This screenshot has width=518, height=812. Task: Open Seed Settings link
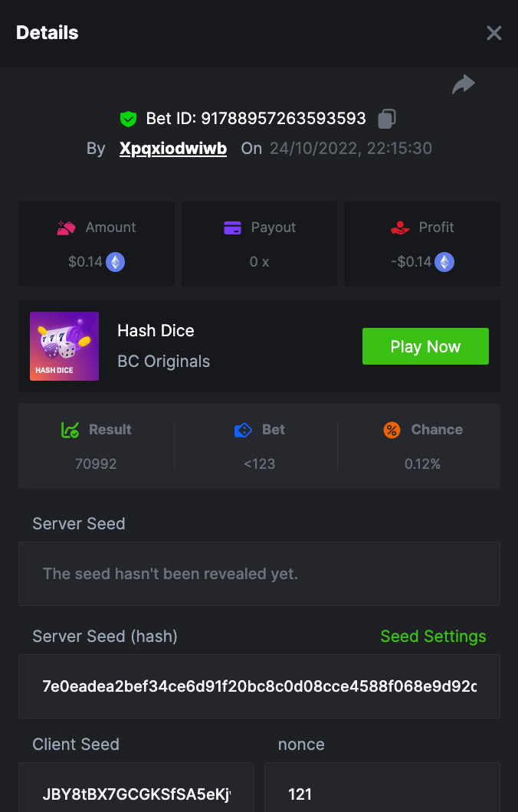(x=433, y=637)
